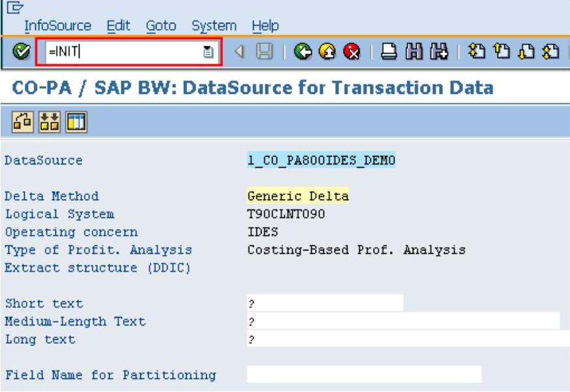Click the Find binoculars icon
The height and width of the screenshot is (392, 570).
click(413, 52)
